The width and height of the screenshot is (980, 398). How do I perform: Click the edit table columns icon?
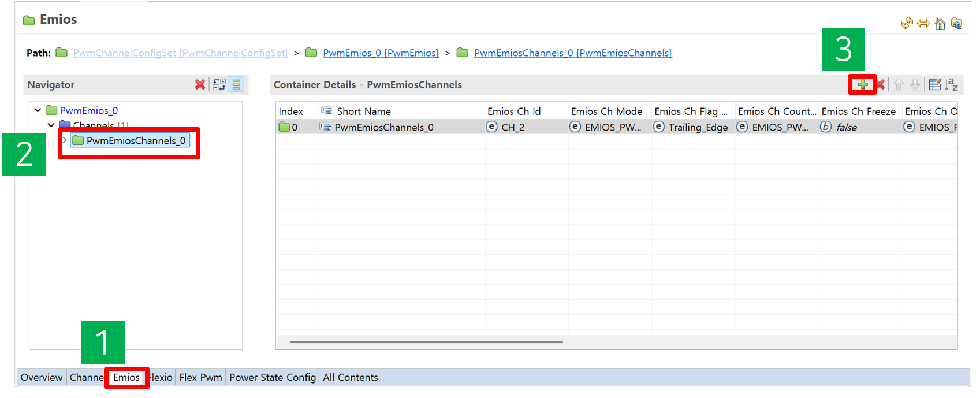[x=934, y=85]
